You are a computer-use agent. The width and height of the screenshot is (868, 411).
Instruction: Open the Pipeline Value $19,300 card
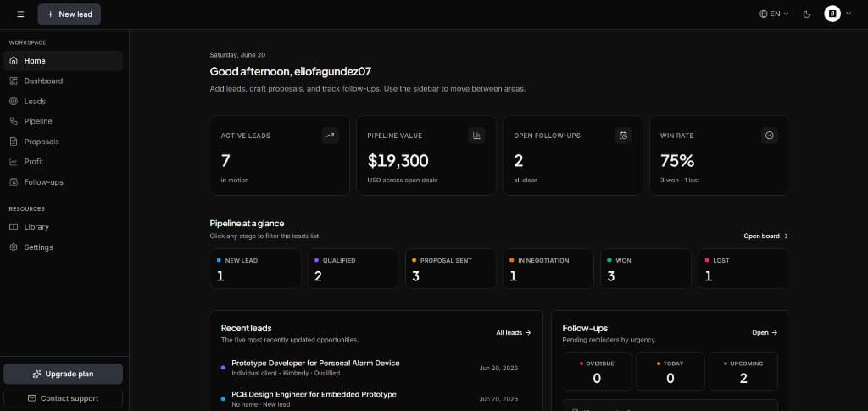(426, 155)
